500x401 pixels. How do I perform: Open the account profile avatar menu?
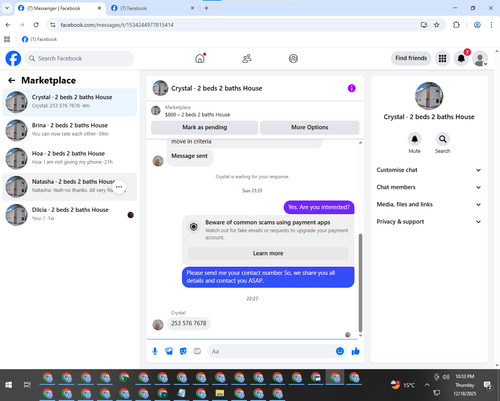(x=480, y=59)
